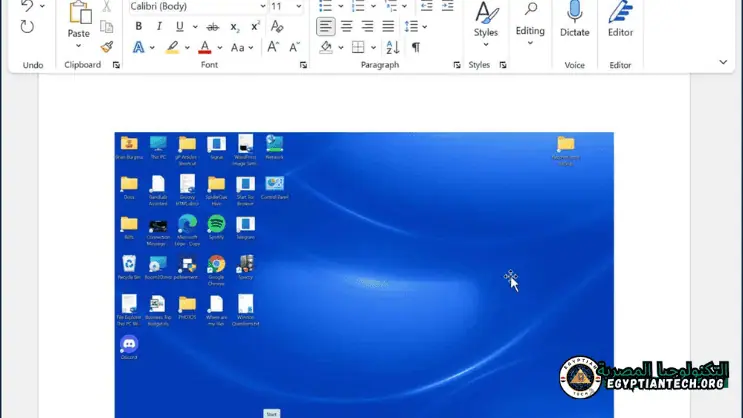Open the underline style dropdown arrow
The width and height of the screenshot is (743, 418).
coord(195,27)
